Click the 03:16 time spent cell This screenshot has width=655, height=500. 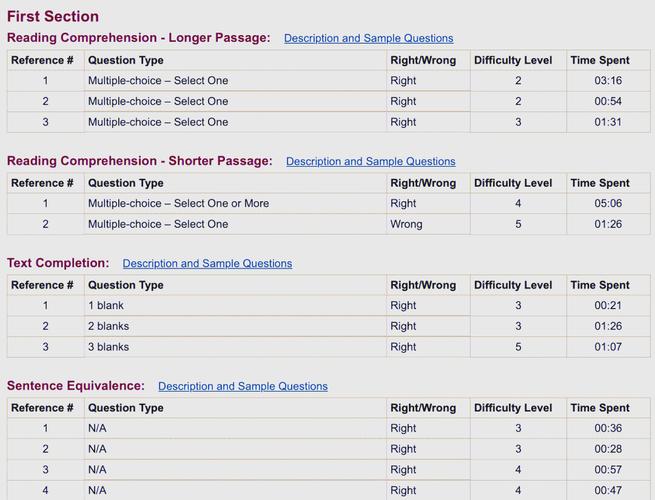point(608,80)
